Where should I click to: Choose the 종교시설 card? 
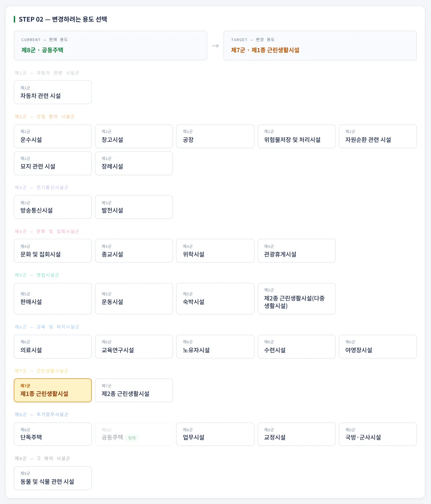(134, 251)
